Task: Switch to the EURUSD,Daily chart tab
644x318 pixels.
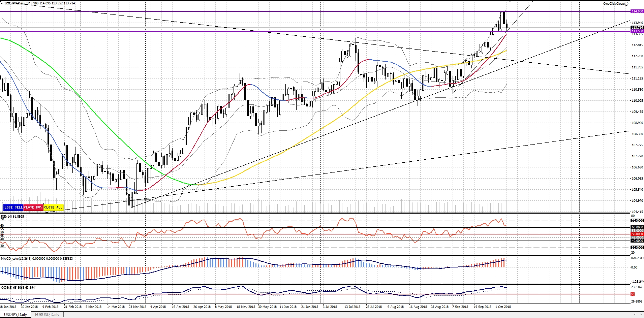Action: coord(47,315)
